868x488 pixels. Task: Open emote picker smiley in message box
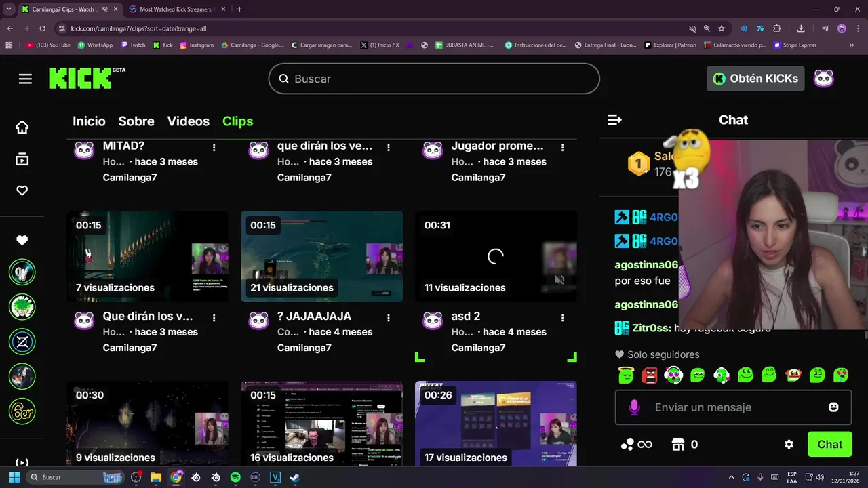point(833,407)
